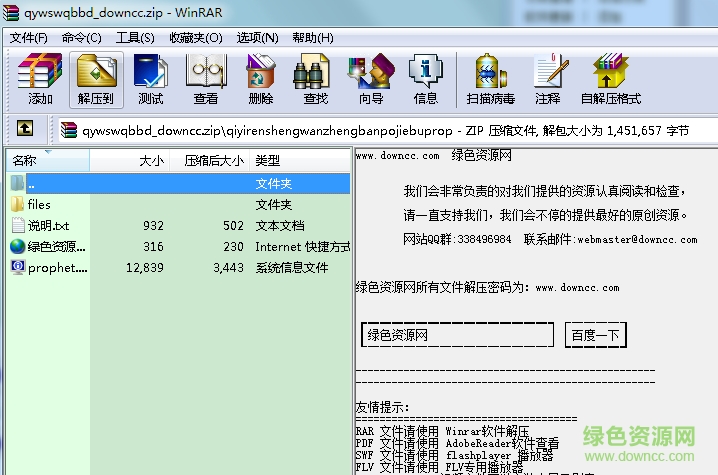718x475 pixels.
Task: Open the Favorites (收藏夹) menu
Action: tap(196, 38)
